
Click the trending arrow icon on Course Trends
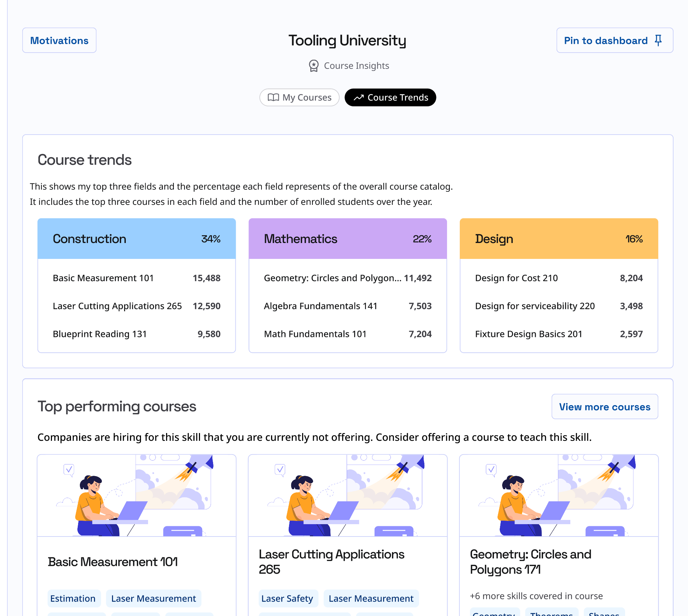[359, 97]
